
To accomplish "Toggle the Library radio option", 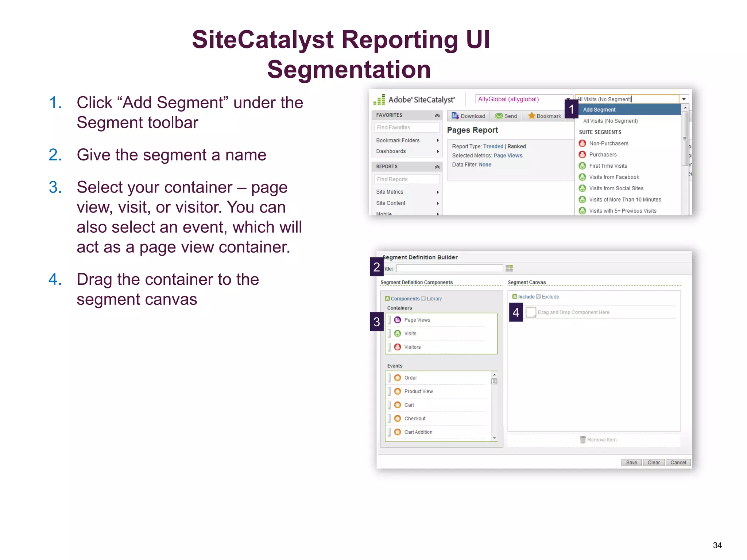I will (423, 299).
